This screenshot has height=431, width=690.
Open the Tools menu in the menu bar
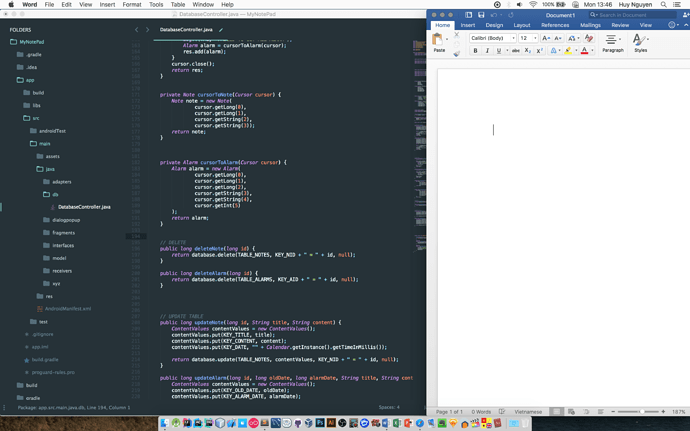[156, 4]
